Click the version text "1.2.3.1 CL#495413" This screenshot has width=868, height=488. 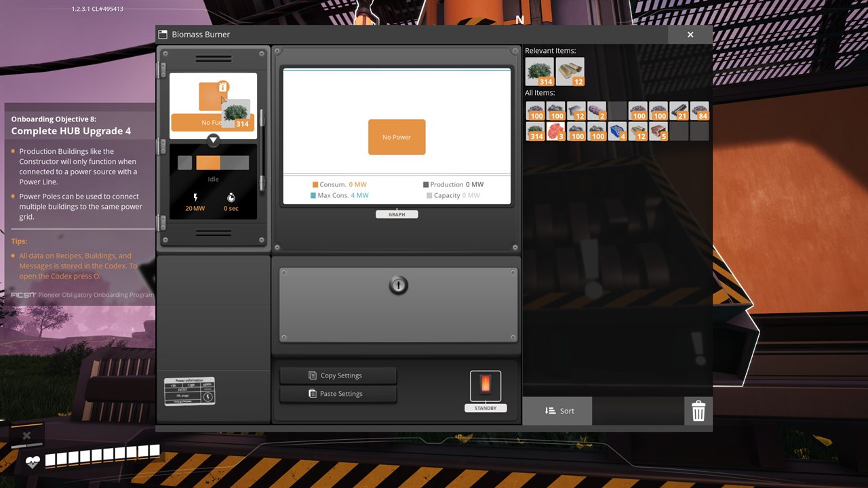click(x=98, y=9)
